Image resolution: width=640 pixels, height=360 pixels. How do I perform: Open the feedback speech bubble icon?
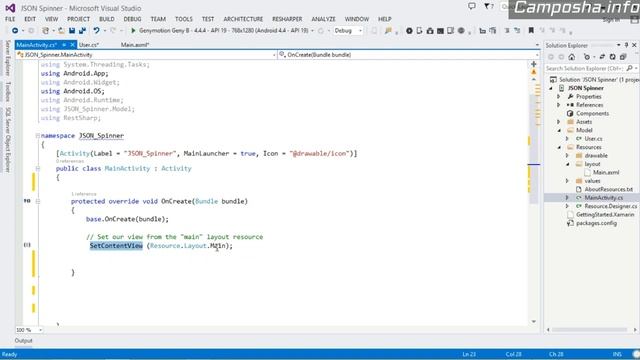tap(472, 6)
